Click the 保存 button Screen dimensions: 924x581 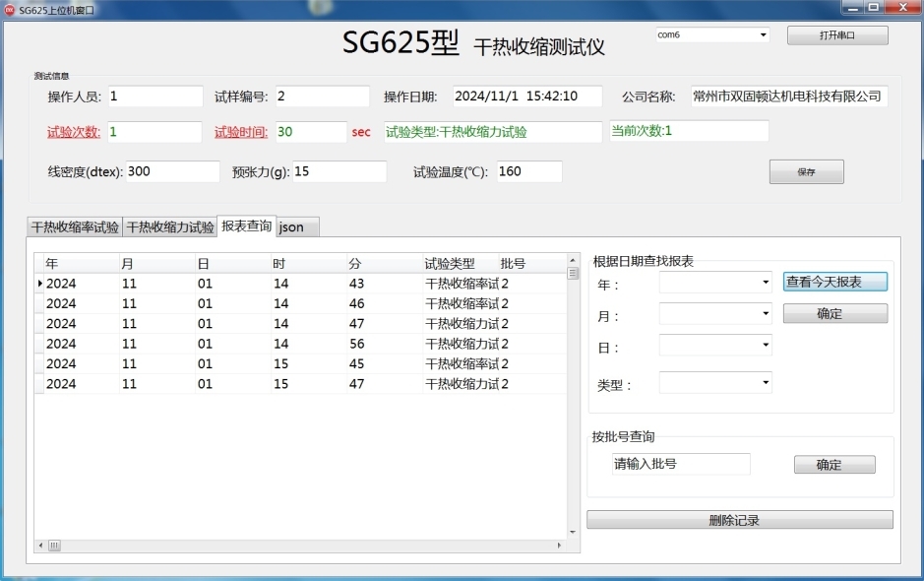click(x=806, y=172)
